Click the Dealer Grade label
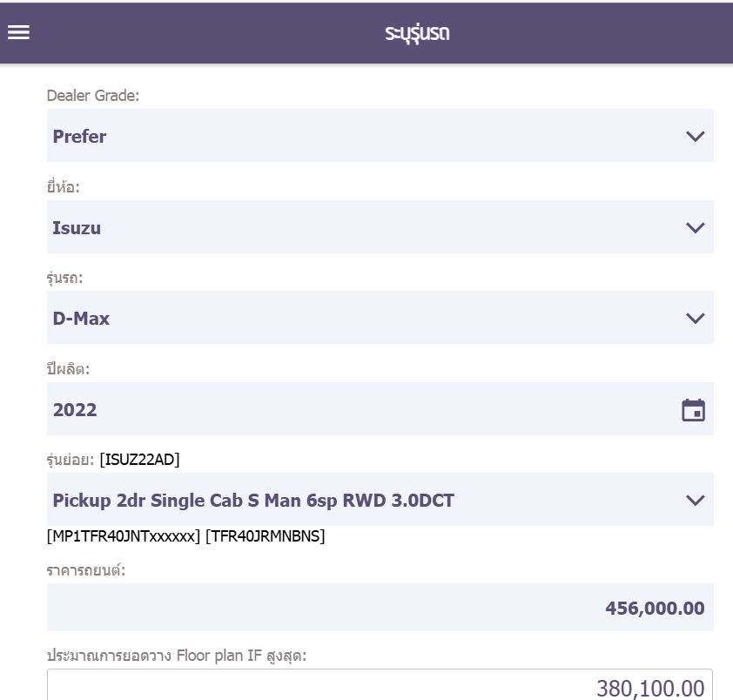The image size is (733, 700). (x=93, y=96)
